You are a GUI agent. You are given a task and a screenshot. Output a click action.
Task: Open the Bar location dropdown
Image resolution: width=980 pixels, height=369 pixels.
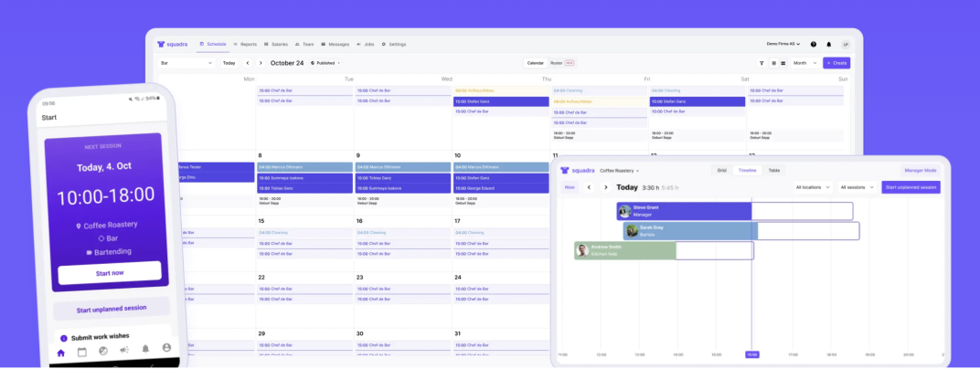tap(186, 63)
